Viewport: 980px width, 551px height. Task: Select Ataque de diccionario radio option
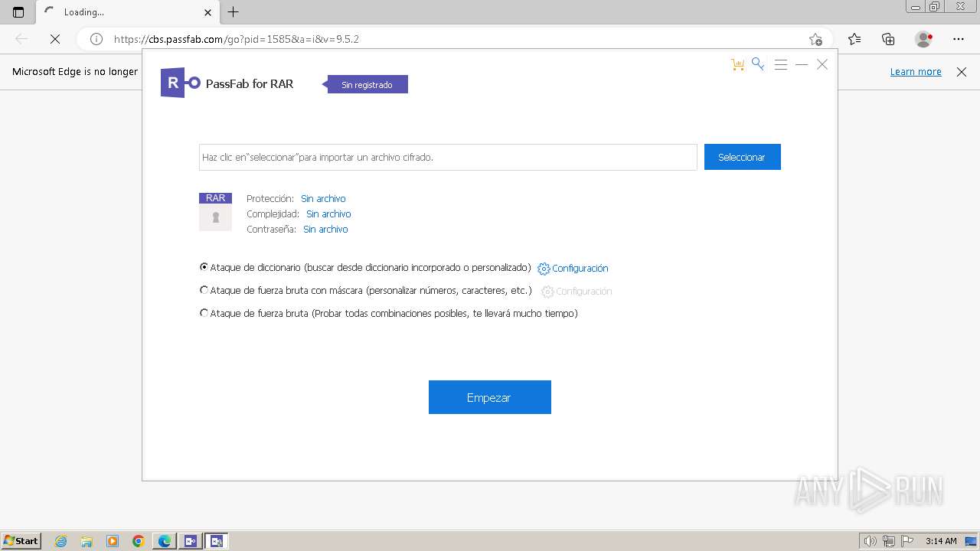pyautogui.click(x=204, y=267)
